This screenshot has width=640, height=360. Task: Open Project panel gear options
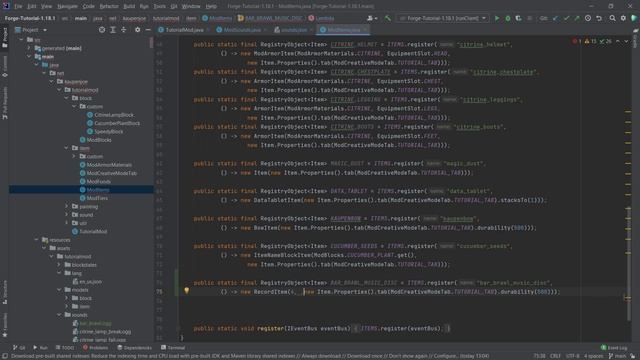(138, 30)
